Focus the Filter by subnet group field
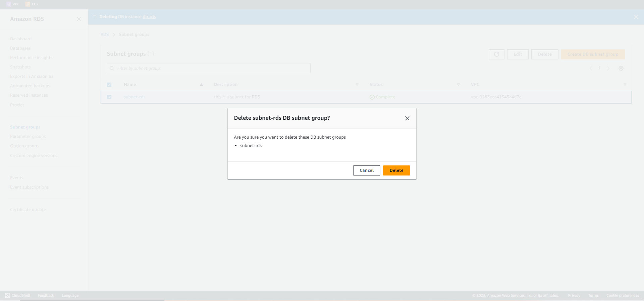The image size is (644, 301). 209,68
